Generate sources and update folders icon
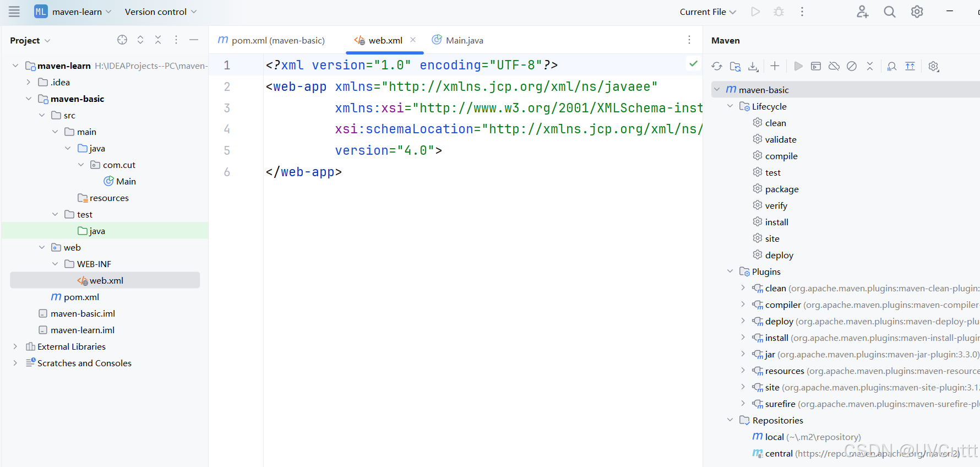Screen dimensions: 980x467 point(735,66)
